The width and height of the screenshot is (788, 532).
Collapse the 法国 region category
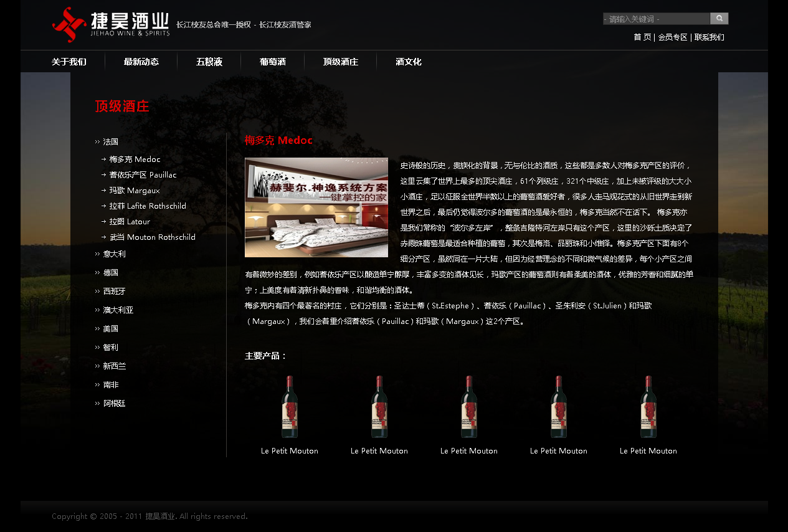[x=110, y=142]
